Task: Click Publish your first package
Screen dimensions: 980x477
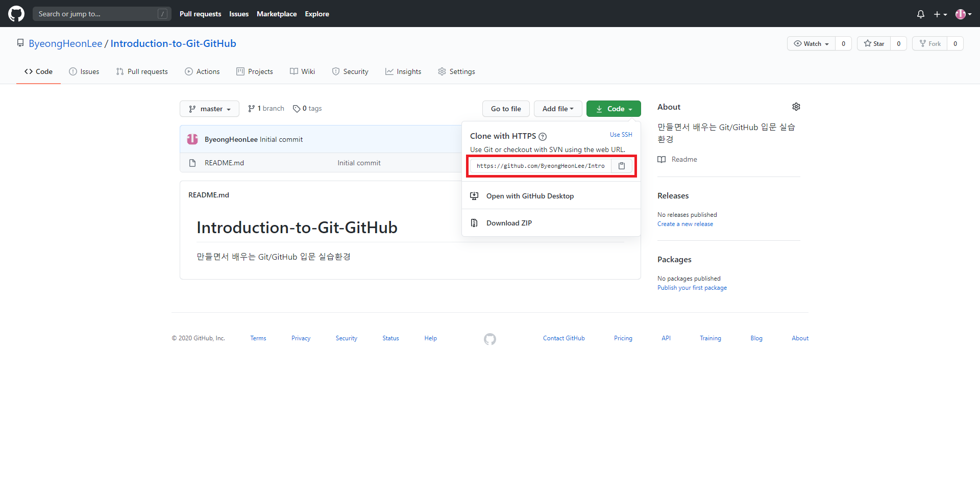Action: (x=692, y=288)
